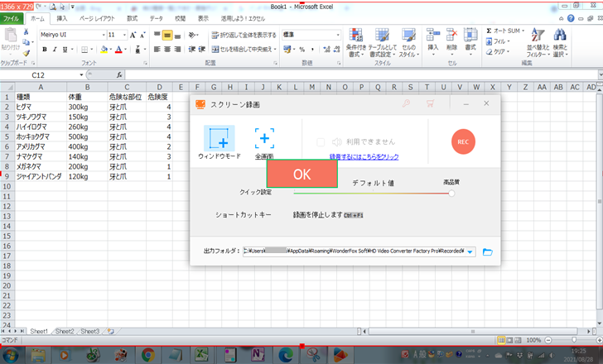Click the yellow fill color swatch
Screen dimensions: 603x364
pyautogui.click(x=104, y=49)
